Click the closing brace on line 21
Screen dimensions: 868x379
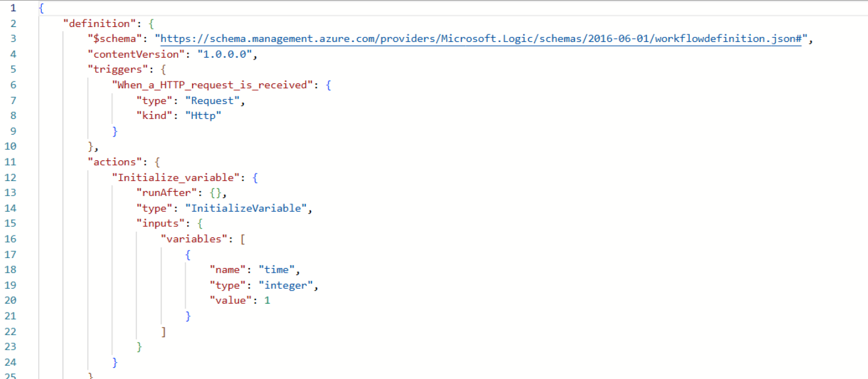188,316
